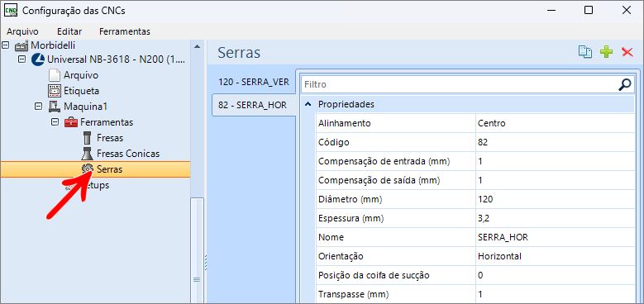644x304 pixels.
Task: Click the duplicate saw copy icon
Action: click(x=585, y=52)
